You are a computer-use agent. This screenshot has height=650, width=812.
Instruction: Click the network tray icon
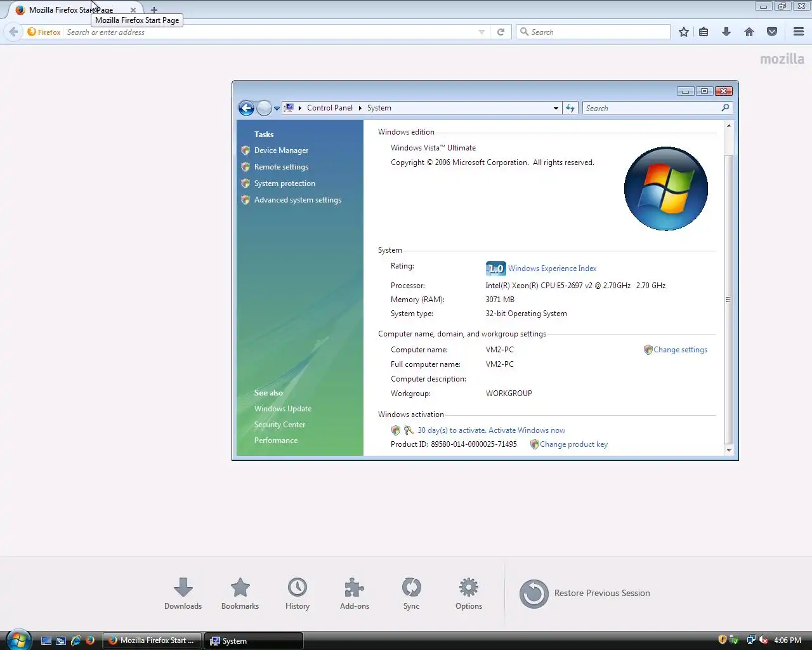coord(751,640)
